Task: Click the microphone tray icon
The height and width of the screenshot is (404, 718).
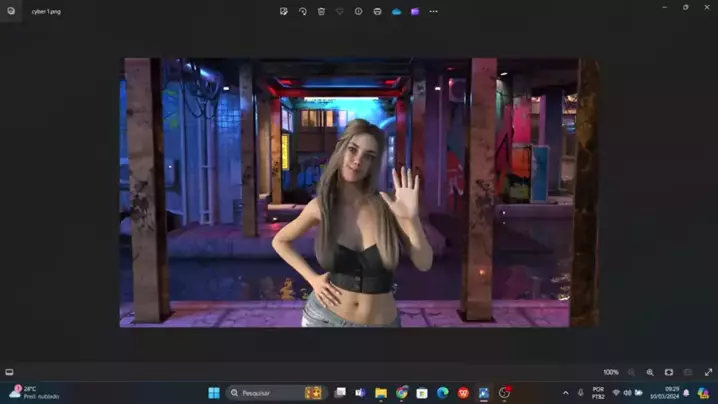Action: coord(581,393)
